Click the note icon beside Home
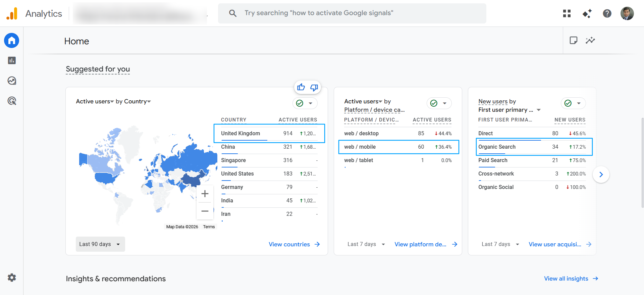 click(x=574, y=40)
